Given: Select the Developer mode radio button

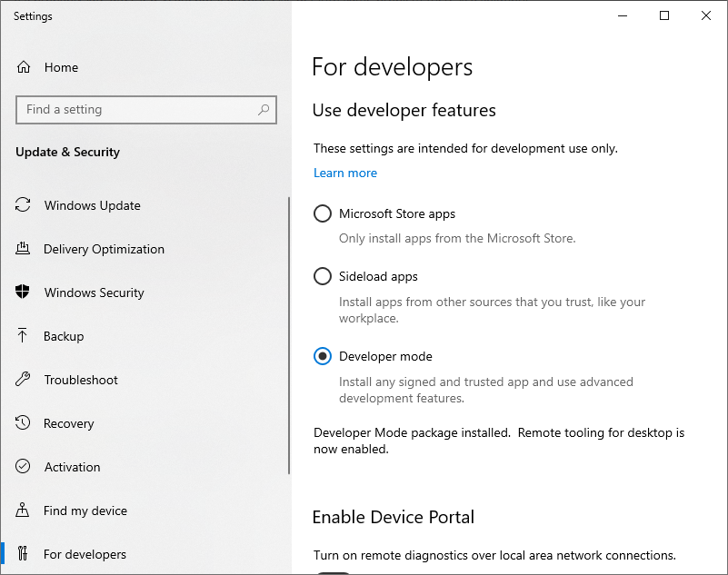Looking at the screenshot, I should tap(323, 356).
